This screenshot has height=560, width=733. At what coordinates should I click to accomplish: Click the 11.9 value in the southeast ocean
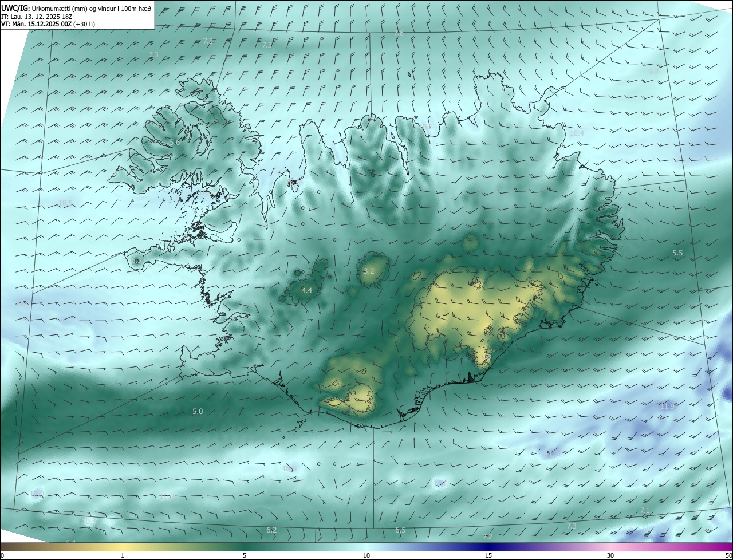coord(668,407)
